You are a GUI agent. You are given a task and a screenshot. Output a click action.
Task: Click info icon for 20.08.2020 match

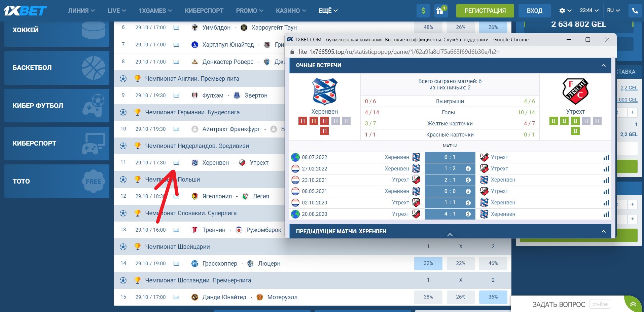tap(468, 214)
